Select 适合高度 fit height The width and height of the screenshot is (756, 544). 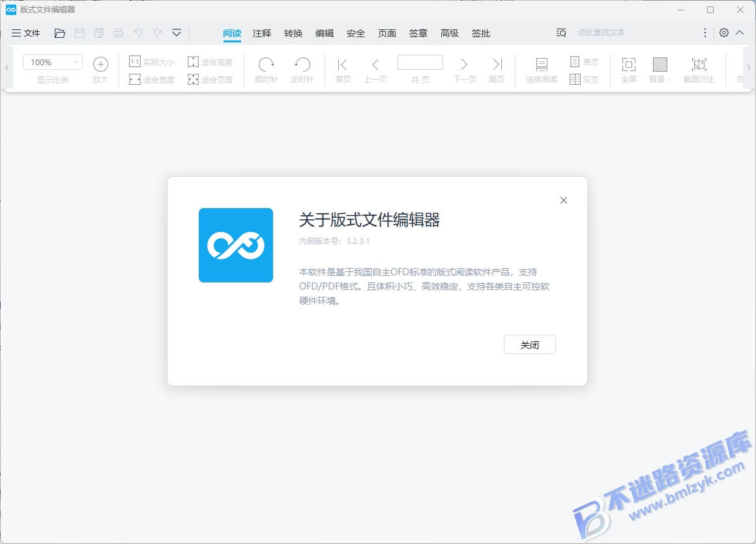click(x=210, y=62)
